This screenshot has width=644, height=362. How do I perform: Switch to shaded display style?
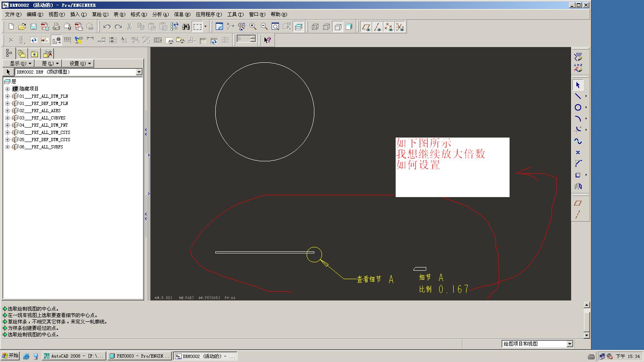(349, 27)
